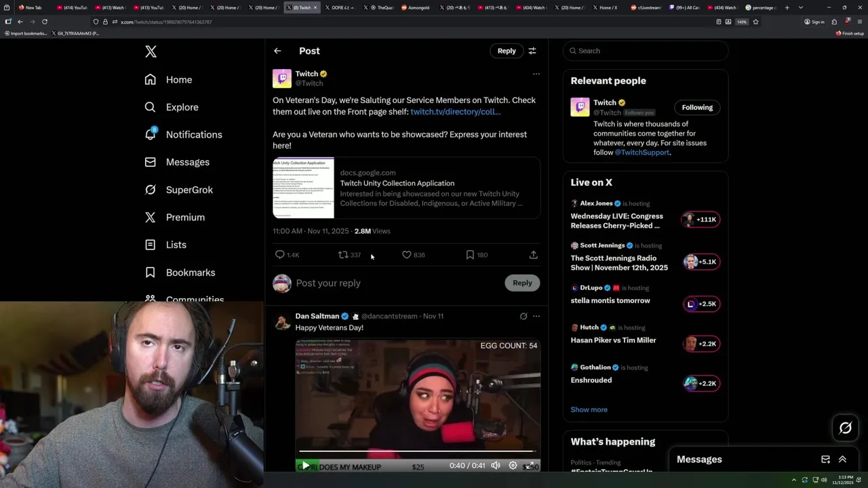Compose new message in Messages drawer

click(825, 460)
